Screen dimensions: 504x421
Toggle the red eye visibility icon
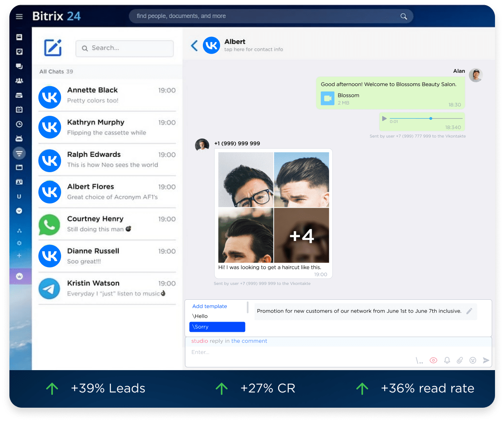[x=433, y=360]
